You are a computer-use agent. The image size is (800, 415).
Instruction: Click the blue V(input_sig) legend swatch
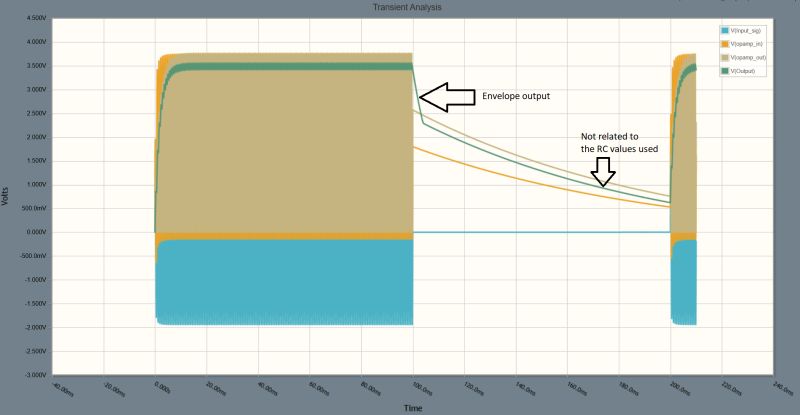tap(724, 31)
